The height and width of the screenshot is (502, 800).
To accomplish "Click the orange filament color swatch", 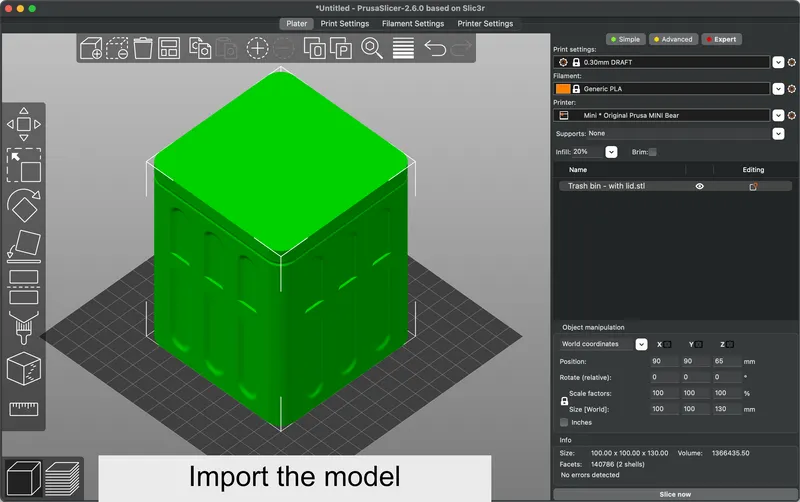I will tap(563, 89).
